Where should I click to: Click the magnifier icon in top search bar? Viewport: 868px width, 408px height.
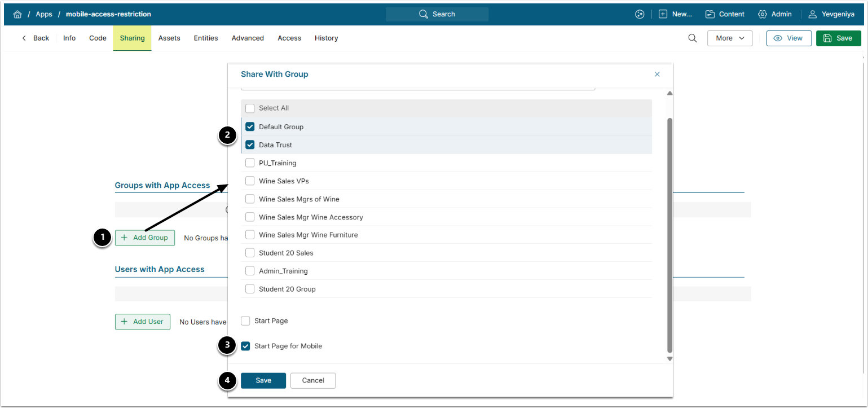point(424,14)
